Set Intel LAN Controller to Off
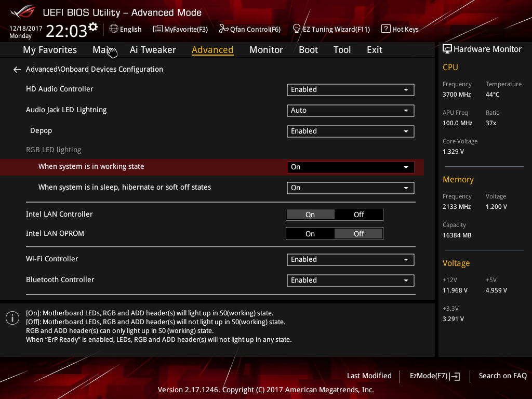Viewport: 532px width, 399px height. click(x=358, y=215)
